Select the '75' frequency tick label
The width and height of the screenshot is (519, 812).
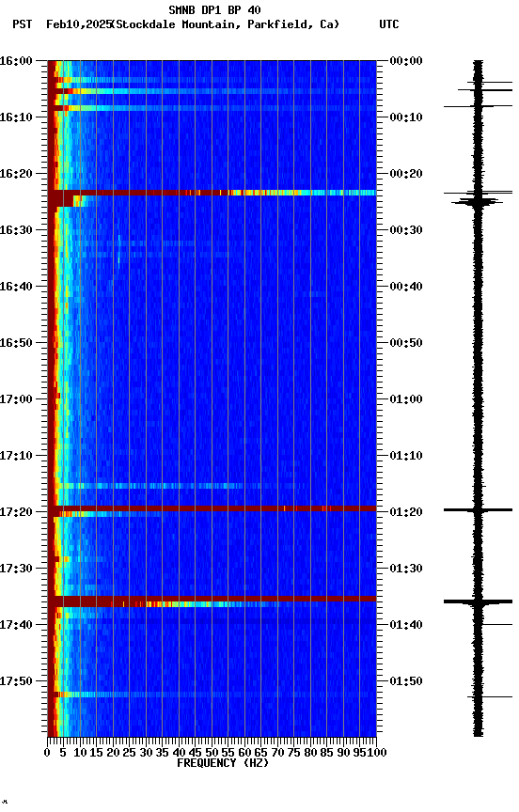293,753
